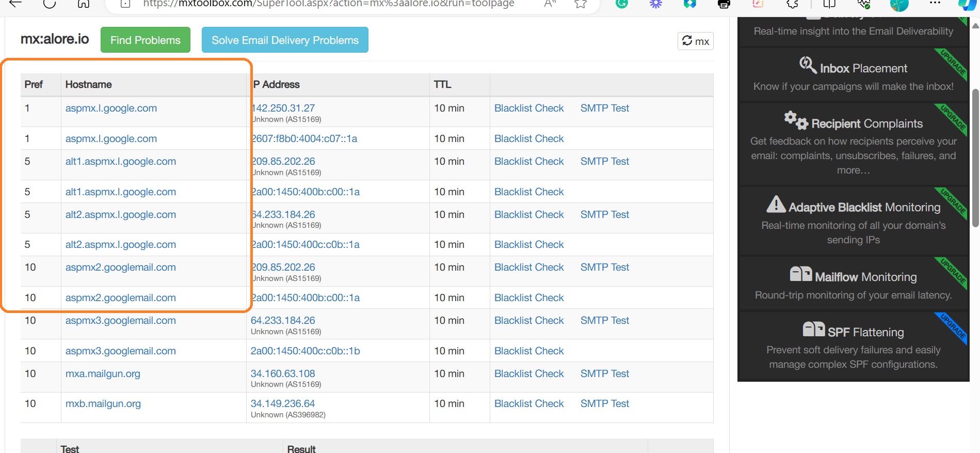
Task: Open the Recipient Complaints upgrade card
Action: [853, 145]
